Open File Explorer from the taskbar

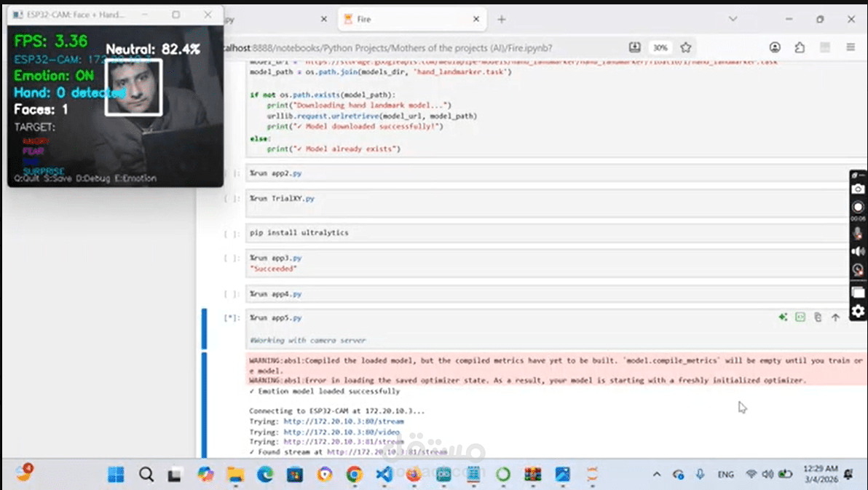[x=235, y=475]
